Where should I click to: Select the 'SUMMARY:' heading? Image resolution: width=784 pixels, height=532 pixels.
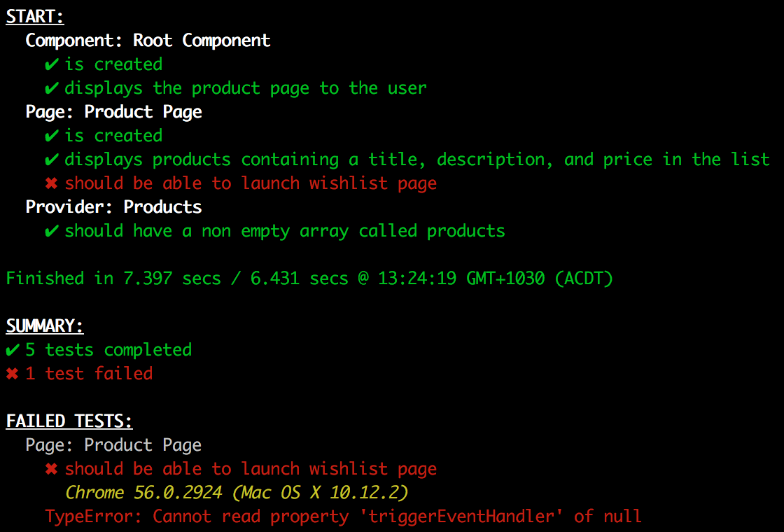tap(45, 326)
